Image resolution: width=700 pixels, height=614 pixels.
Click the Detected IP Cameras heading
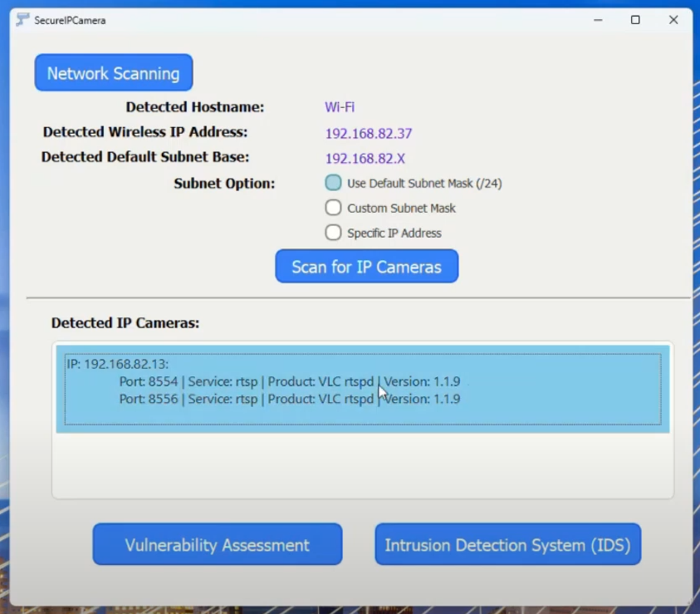coord(125,323)
